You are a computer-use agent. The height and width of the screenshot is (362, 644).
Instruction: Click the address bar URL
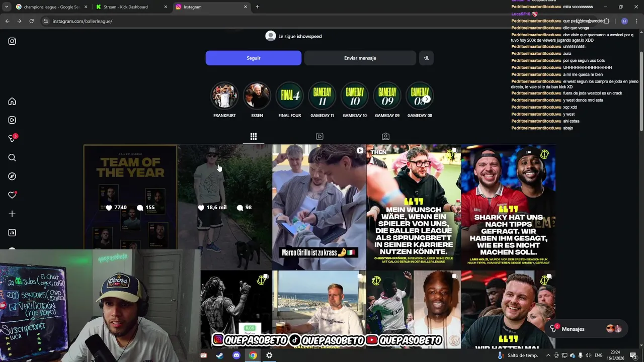[x=83, y=21]
